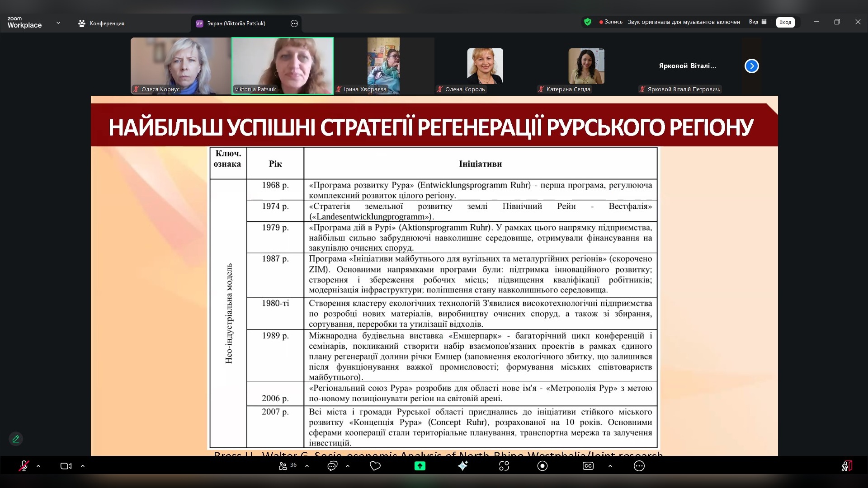Unmute the microphone

[24, 466]
